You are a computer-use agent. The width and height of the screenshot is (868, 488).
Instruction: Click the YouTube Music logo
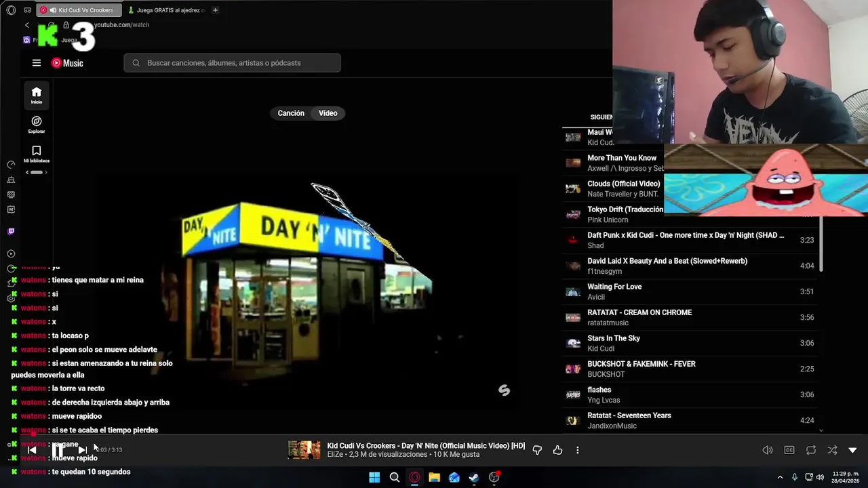click(x=67, y=63)
